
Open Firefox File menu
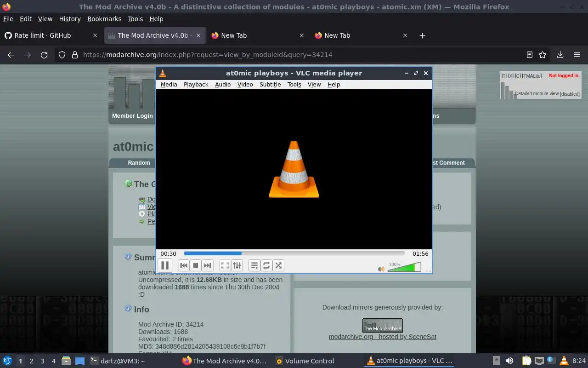(x=8, y=19)
